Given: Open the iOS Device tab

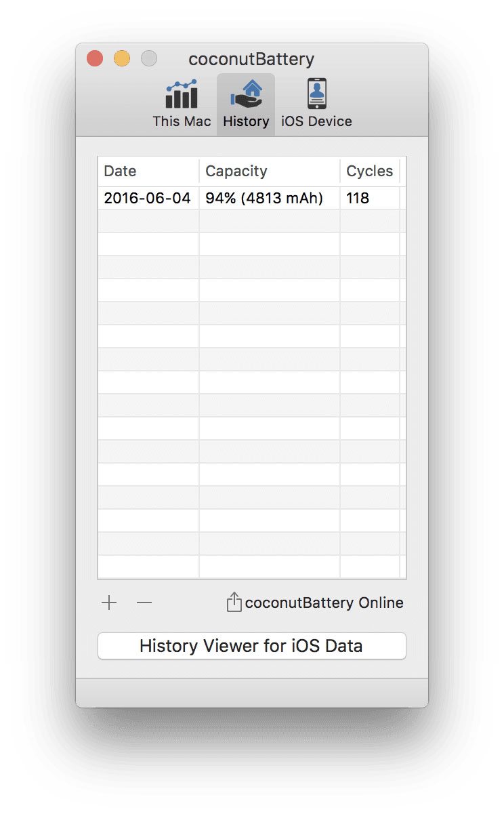Looking at the screenshot, I should [316, 104].
